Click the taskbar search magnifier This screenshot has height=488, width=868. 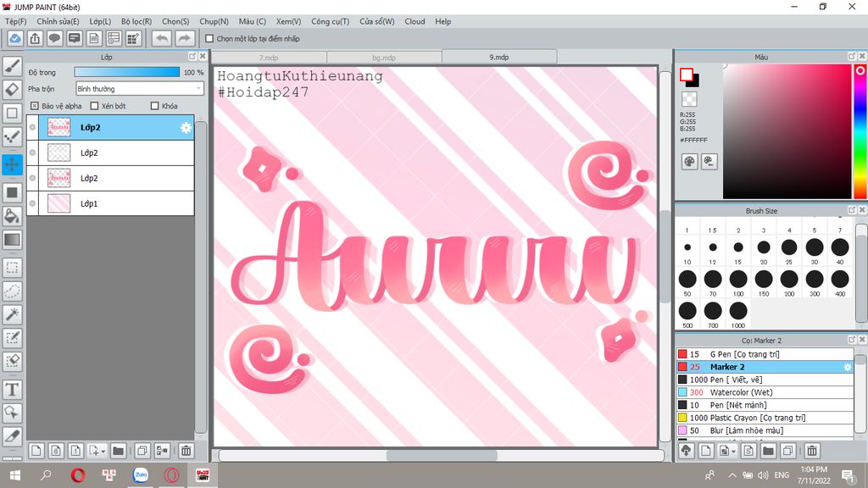click(x=46, y=475)
